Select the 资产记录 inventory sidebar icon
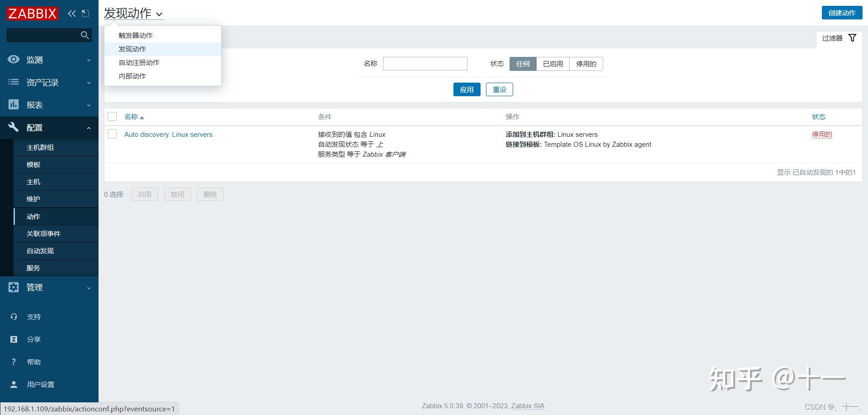868x415 pixels. 13,82
